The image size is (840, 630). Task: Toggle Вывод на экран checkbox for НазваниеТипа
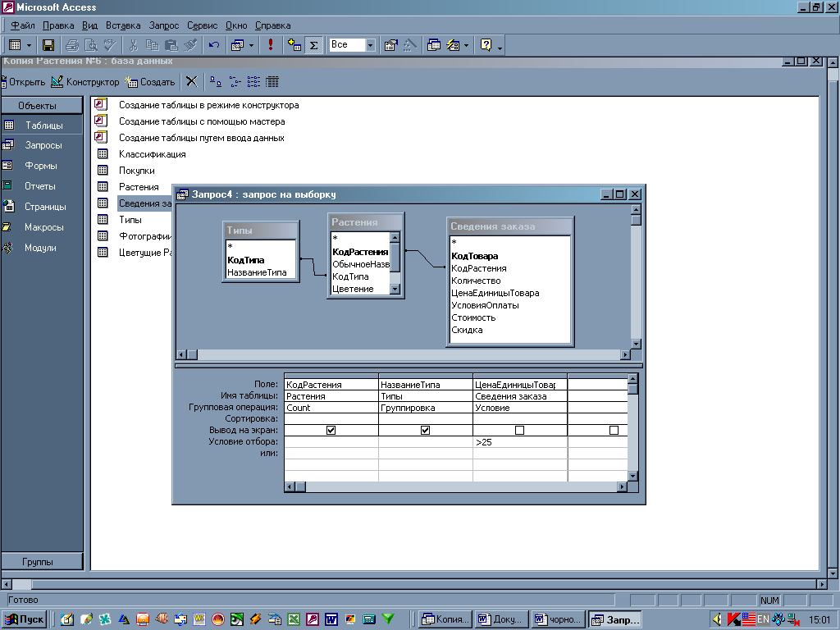[426, 430]
